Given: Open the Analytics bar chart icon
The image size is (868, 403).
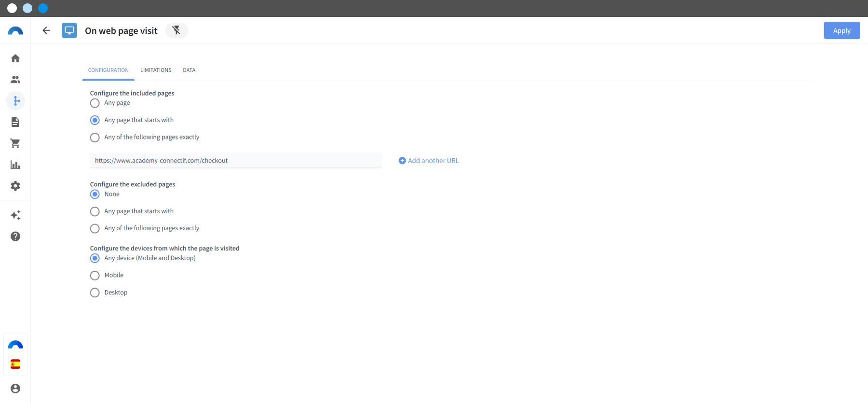Looking at the screenshot, I should [x=15, y=165].
